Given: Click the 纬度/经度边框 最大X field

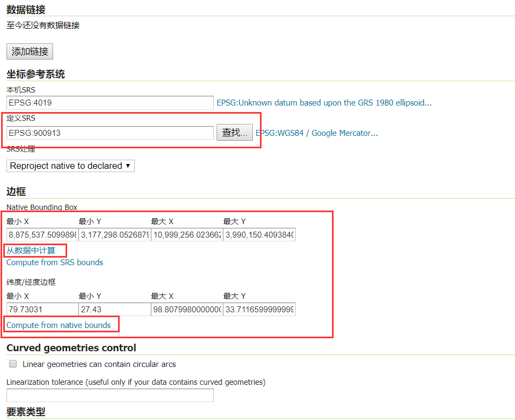Looking at the screenshot, I should tap(184, 309).
